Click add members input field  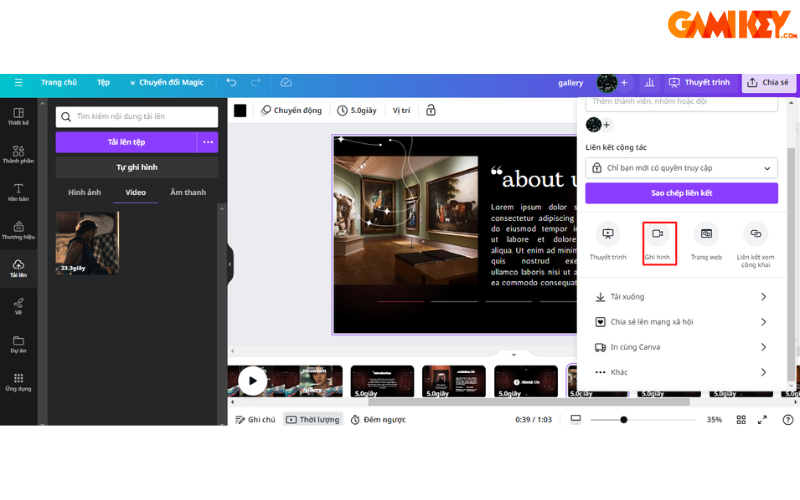(682, 104)
